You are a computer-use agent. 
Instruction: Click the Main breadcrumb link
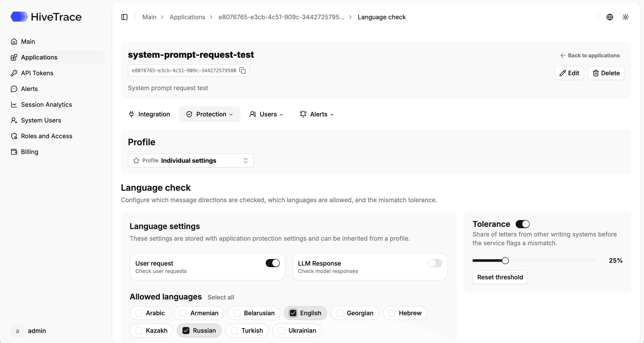click(x=149, y=17)
